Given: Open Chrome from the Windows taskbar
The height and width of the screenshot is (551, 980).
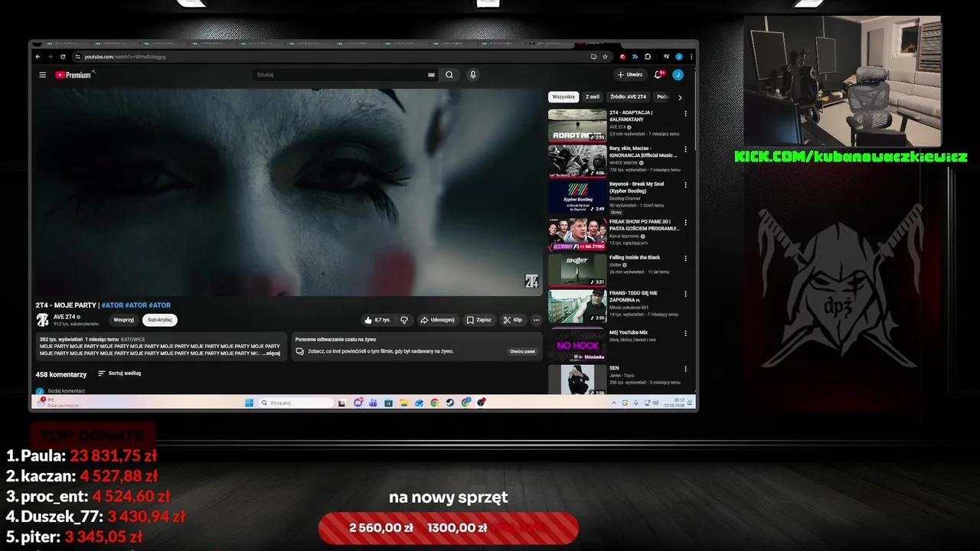Looking at the screenshot, I should tap(434, 403).
